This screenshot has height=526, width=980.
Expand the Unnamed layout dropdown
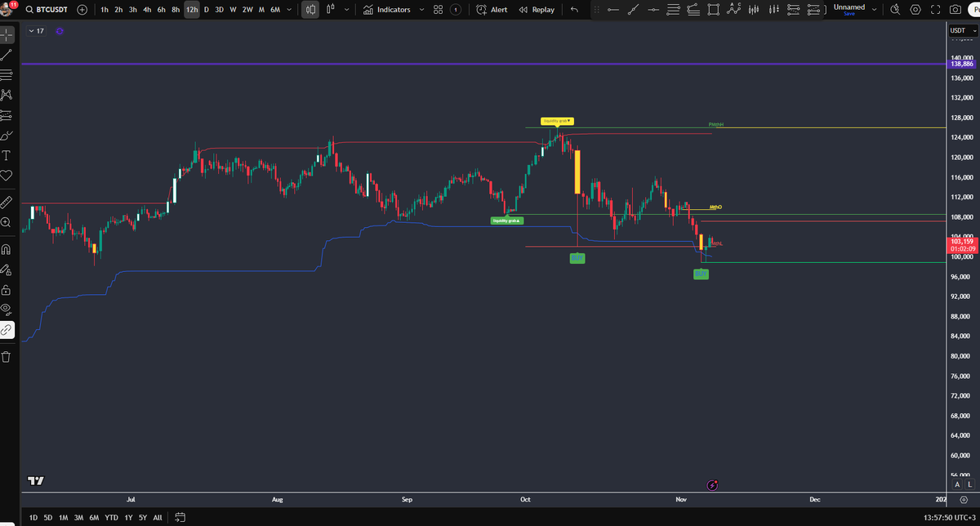872,9
